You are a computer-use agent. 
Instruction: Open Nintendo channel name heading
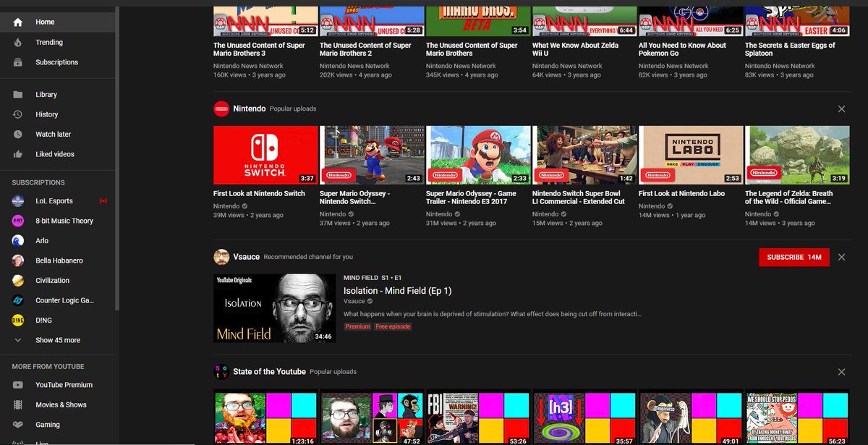[x=249, y=109]
